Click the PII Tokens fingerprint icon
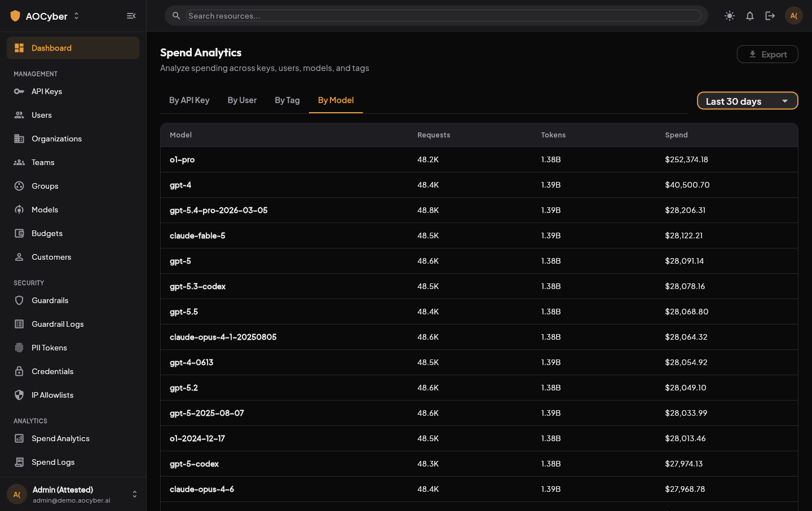Screen dimensions: 812x511 coord(19,348)
